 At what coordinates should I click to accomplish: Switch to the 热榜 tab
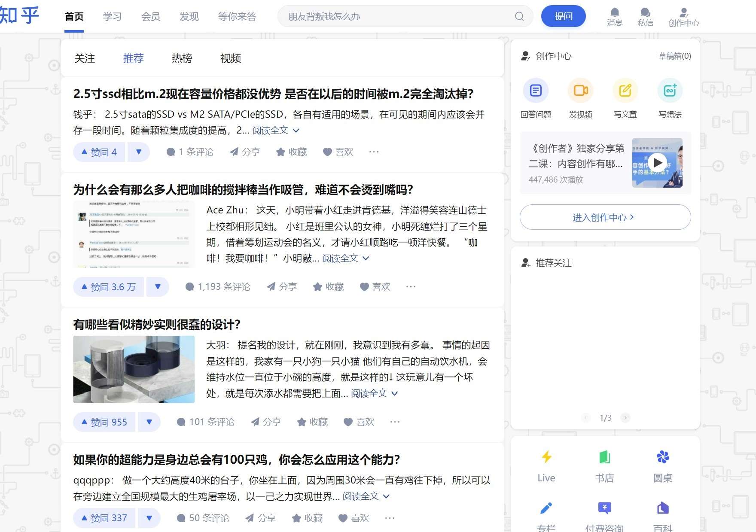(182, 58)
